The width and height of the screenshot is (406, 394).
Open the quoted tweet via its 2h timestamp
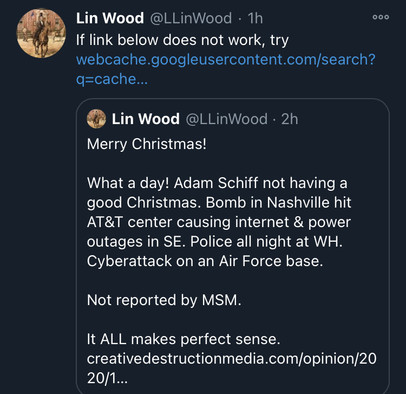(290, 119)
